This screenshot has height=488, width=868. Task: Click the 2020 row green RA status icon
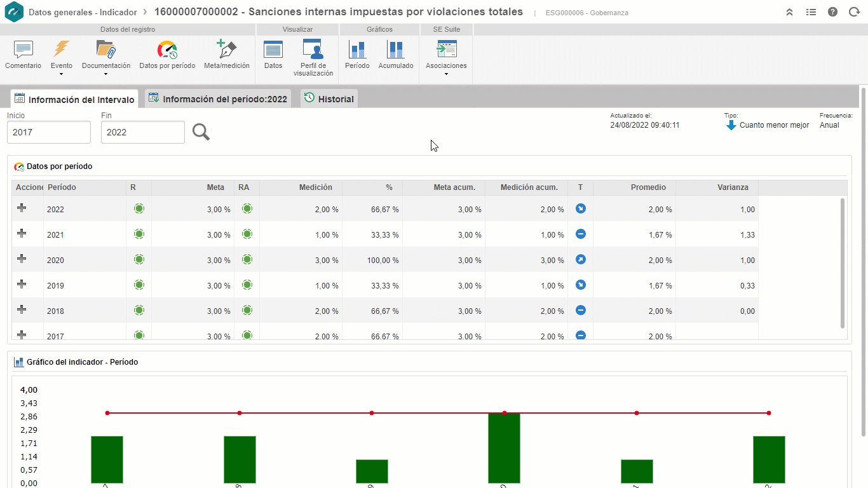click(247, 259)
